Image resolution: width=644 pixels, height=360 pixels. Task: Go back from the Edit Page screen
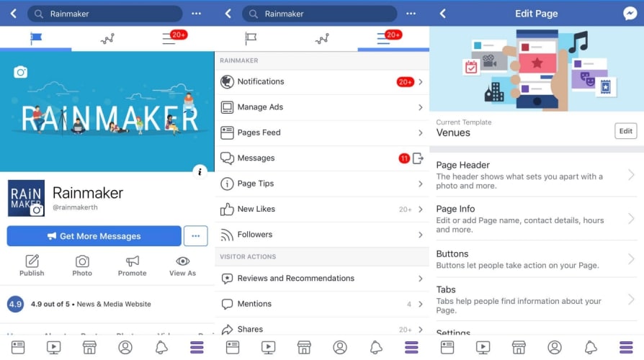(x=442, y=14)
